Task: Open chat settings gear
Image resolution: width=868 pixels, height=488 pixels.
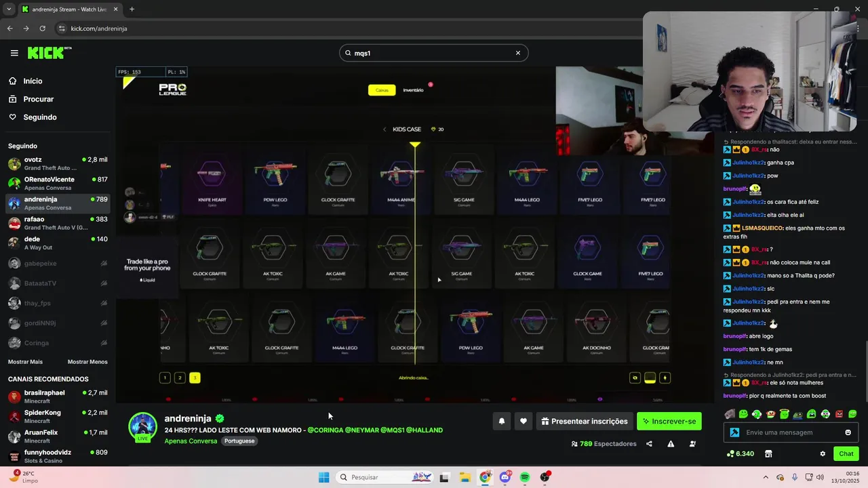Action: tap(823, 453)
